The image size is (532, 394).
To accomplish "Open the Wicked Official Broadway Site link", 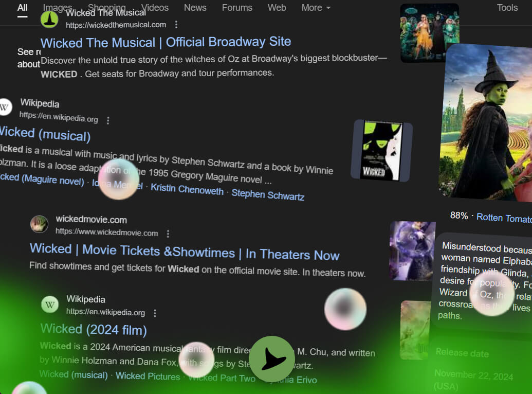I will point(166,42).
